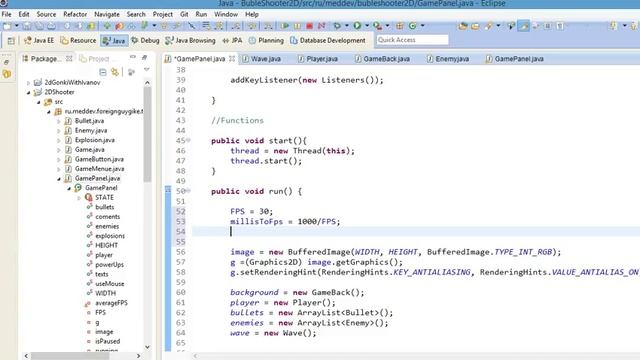Switch to the GameBack.java editor tab
Screen dimensions: 640x360
point(382,59)
